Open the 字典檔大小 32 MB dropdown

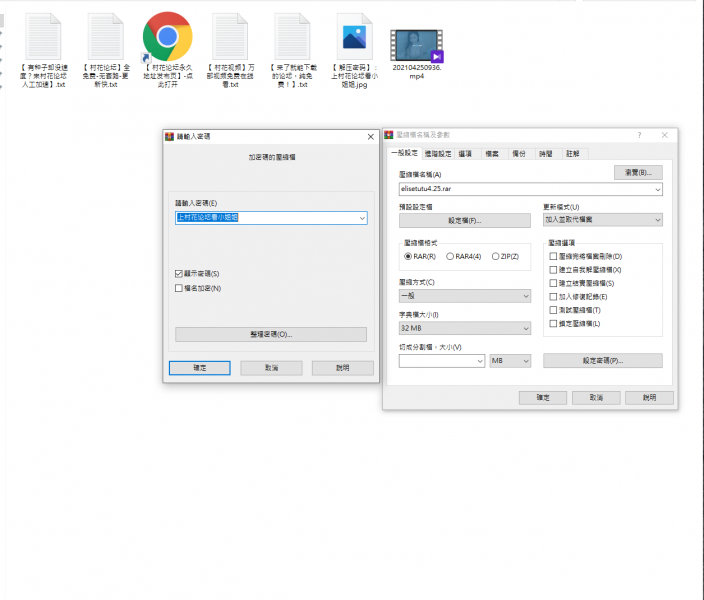(465, 328)
